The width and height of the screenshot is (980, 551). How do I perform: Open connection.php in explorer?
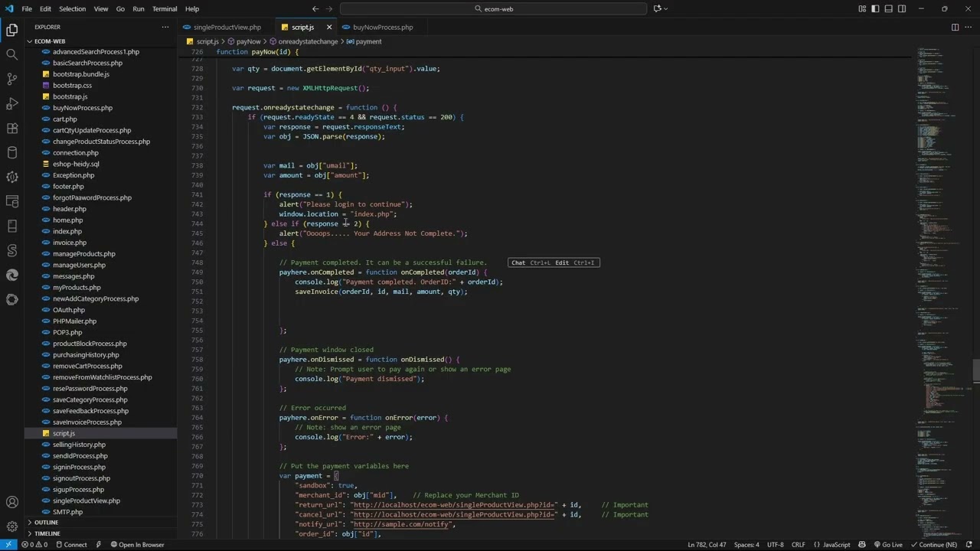tap(75, 152)
